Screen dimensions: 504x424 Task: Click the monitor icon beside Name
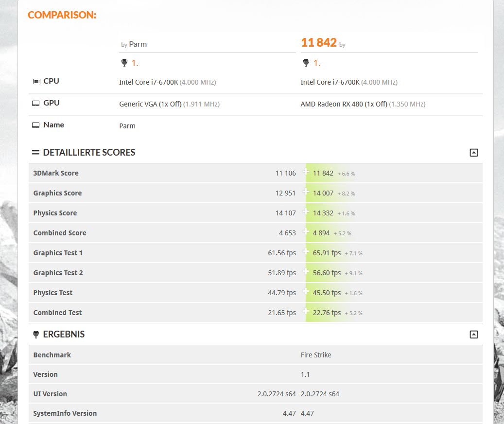tap(35, 125)
